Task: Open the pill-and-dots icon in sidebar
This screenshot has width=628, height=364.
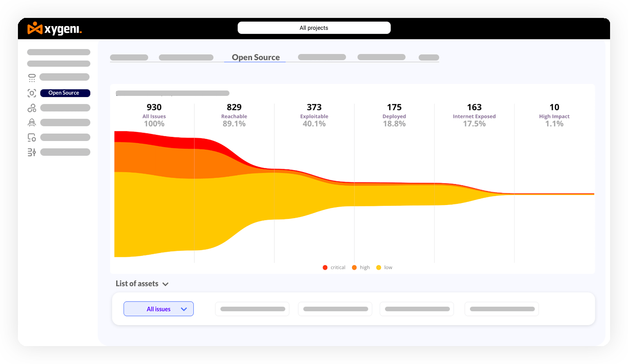Action: (32, 78)
